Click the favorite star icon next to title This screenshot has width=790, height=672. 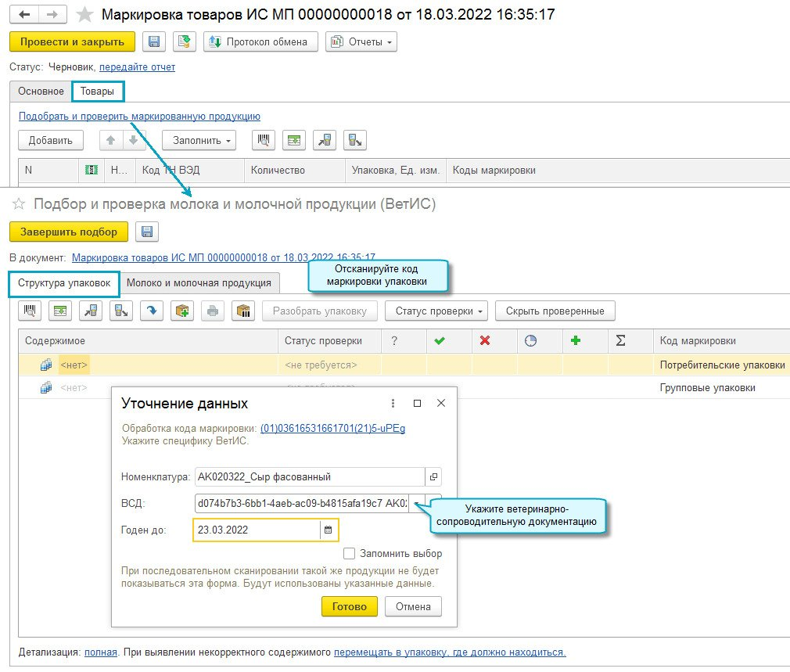point(84,15)
